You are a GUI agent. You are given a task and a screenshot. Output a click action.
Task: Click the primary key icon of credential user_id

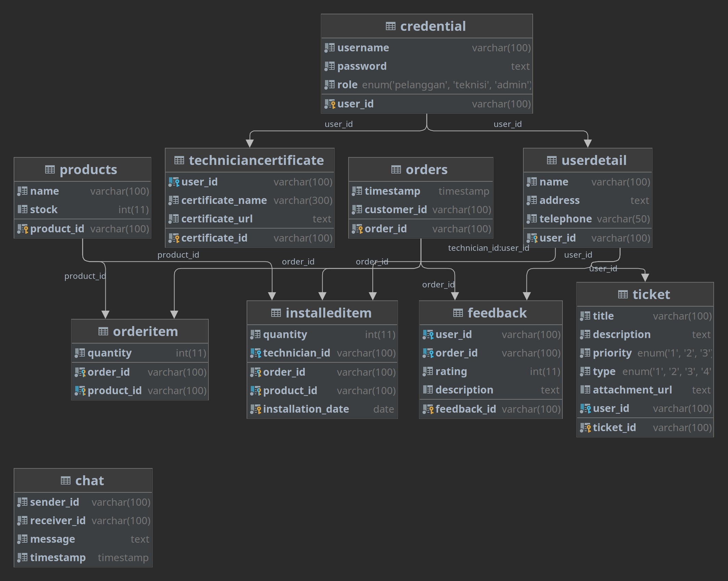click(330, 104)
